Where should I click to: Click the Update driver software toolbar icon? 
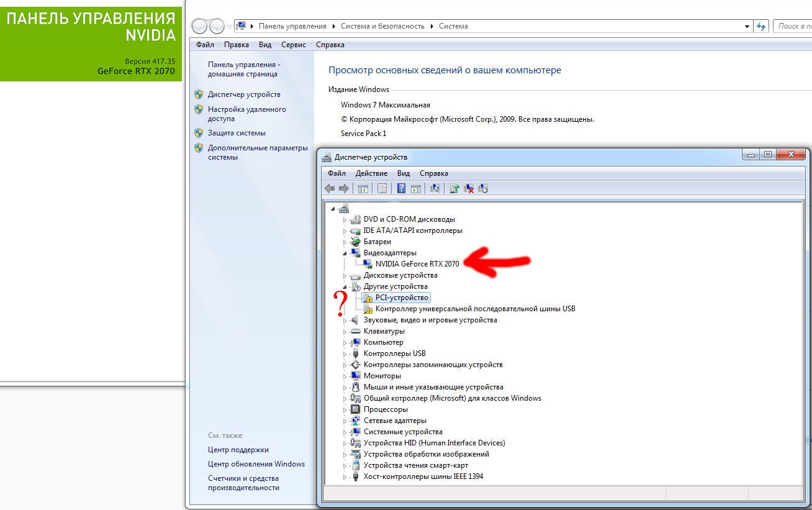454,188
